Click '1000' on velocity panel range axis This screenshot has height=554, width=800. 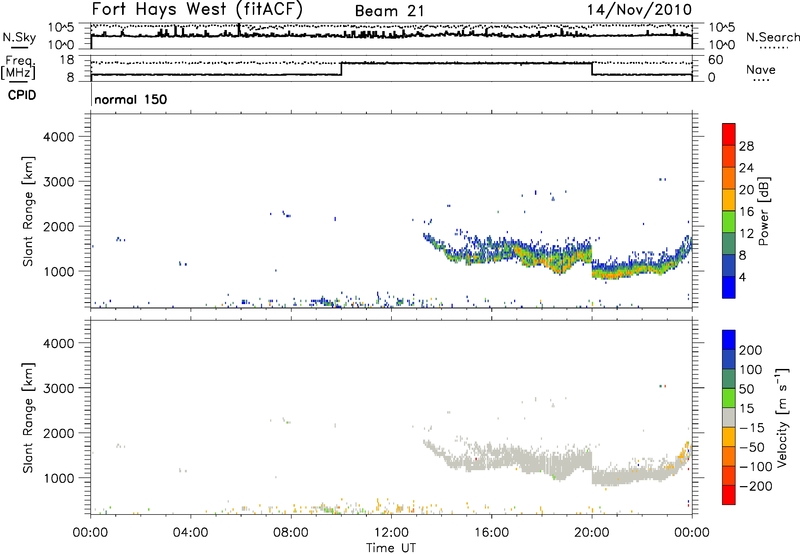pos(59,478)
